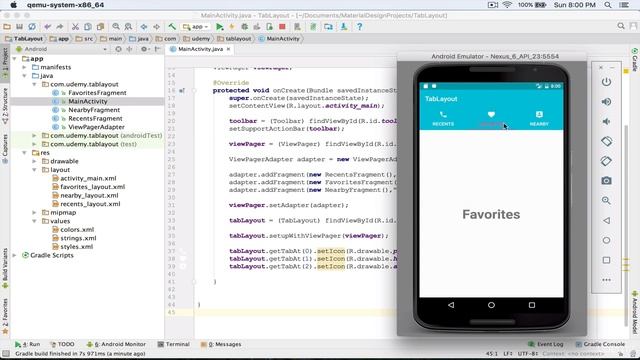Screen dimensions: 640x360
Task: Copy selection toolbar icon
Action: (x=88, y=27)
